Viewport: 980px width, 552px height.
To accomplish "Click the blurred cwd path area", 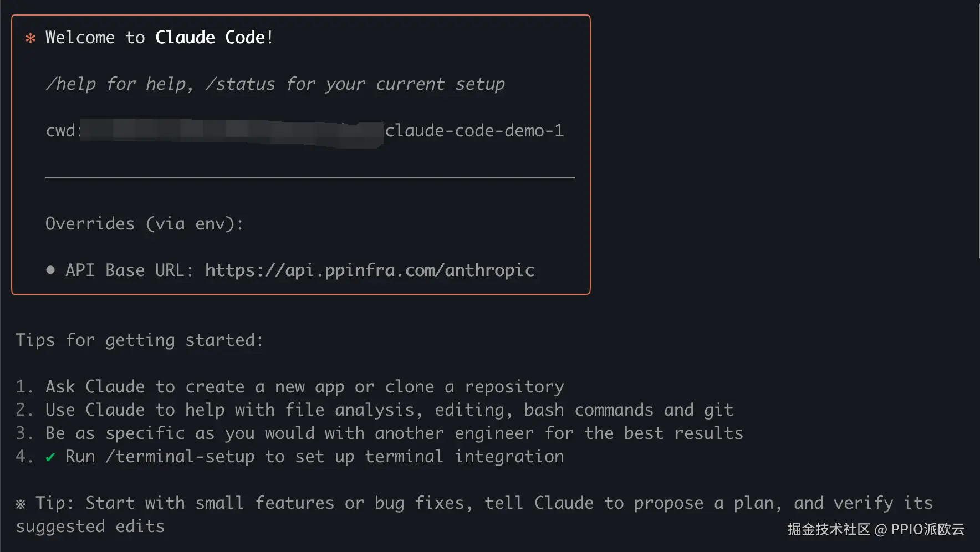I will pyautogui.click(x=231, y=132).
